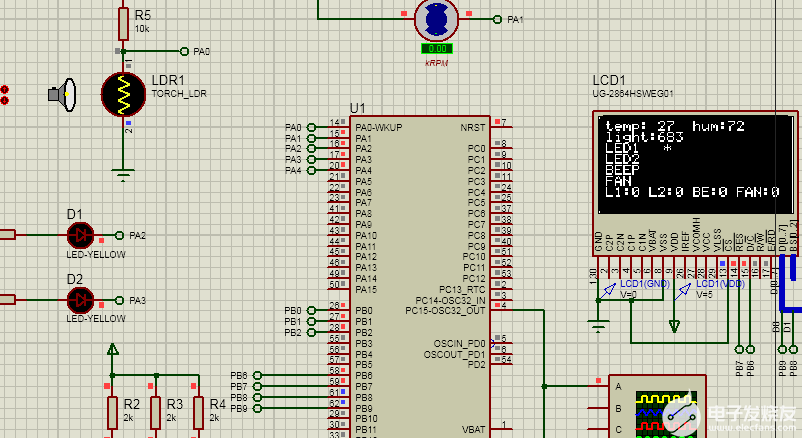
Task: Click the motor kRPM readout showing 0.00
Action: [436, 48]
